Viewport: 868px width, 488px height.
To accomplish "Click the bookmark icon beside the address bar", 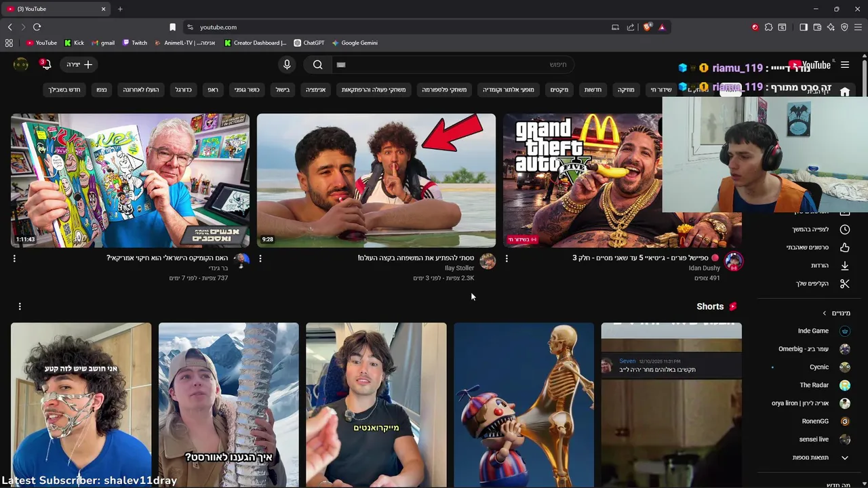I will (x=172, y=27).
